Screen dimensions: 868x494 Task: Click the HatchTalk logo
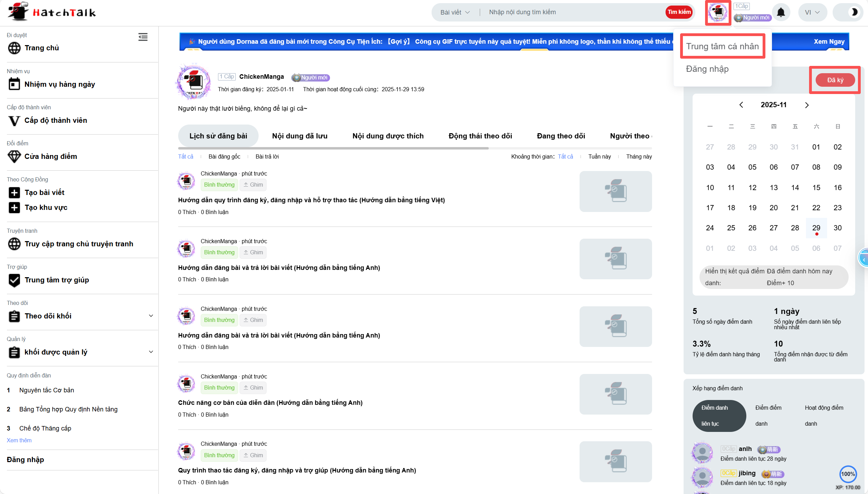pyautogui.click(x=52, y=12)
